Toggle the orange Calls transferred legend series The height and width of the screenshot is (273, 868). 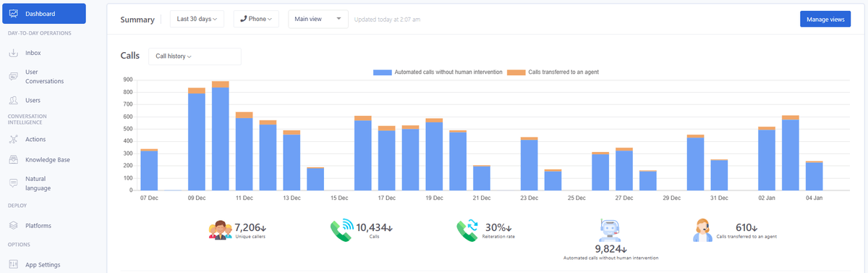pyautogui.click(x=553, y=72)
